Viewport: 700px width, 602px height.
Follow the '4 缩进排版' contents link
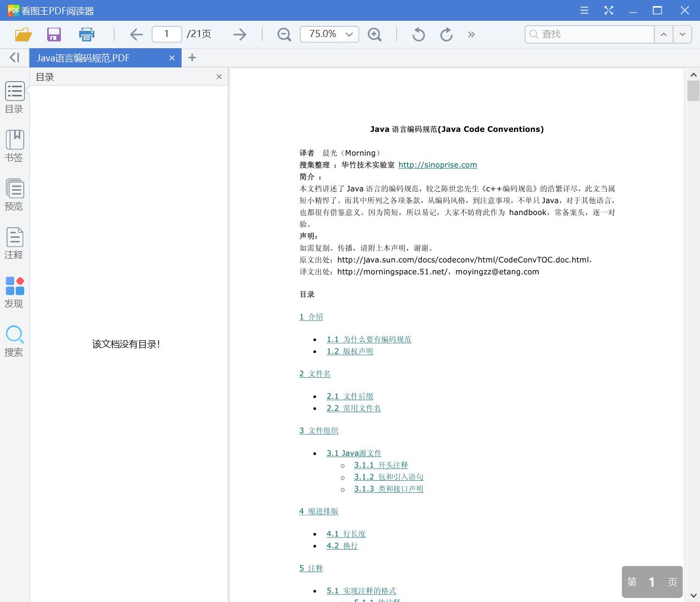(x=319, y=511)
